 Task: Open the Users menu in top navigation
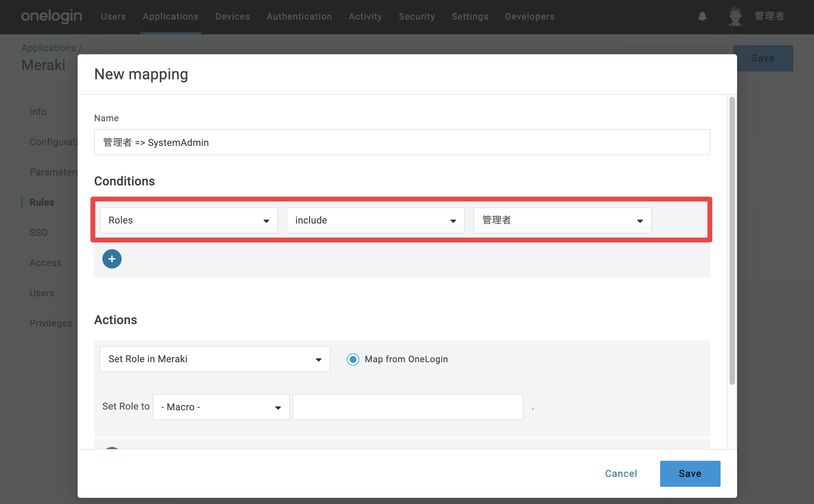click(x=113, y=16)
